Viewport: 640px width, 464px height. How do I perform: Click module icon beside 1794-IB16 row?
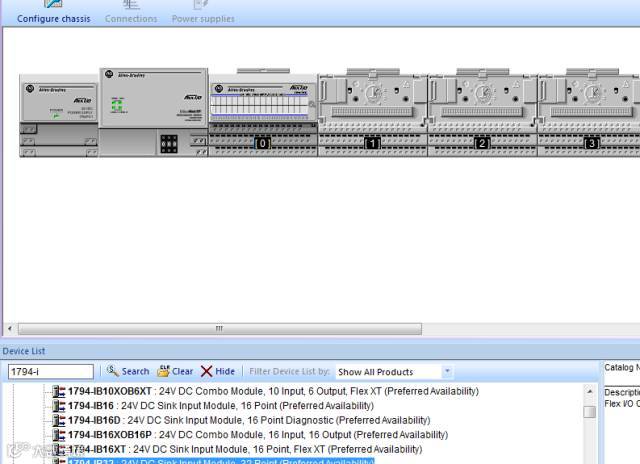tap(59, 406)
